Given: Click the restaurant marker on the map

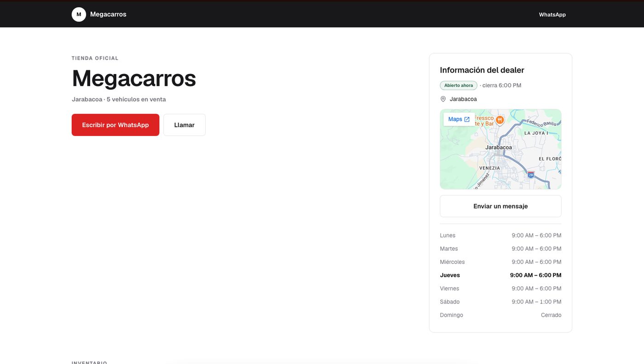Looking at the screenshot, I should (x=500, y=120).
